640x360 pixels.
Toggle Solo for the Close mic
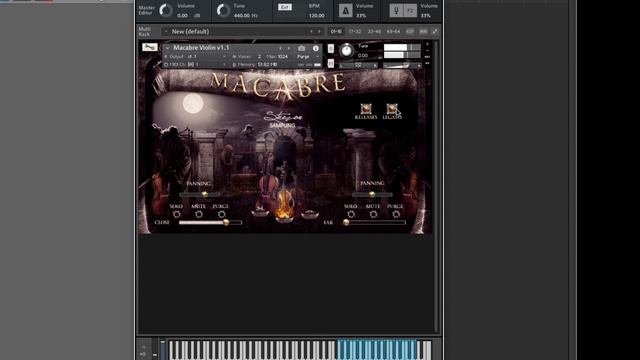tap(176, 214)
